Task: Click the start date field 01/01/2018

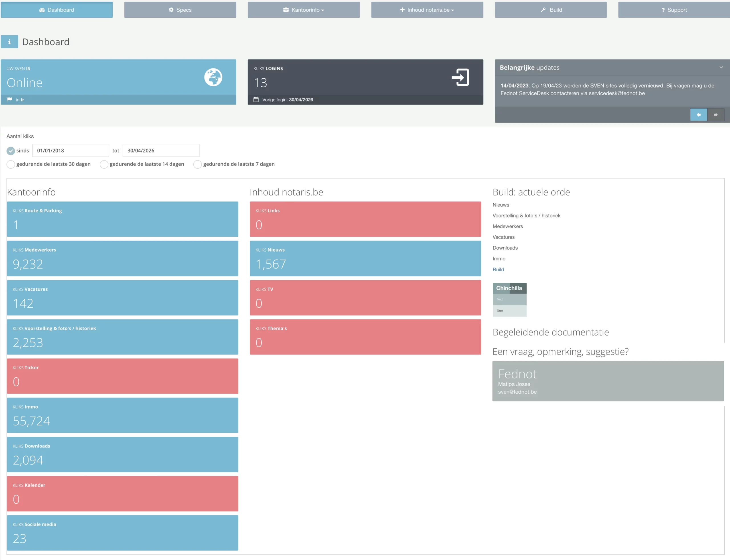Action: tap(71, 150)
